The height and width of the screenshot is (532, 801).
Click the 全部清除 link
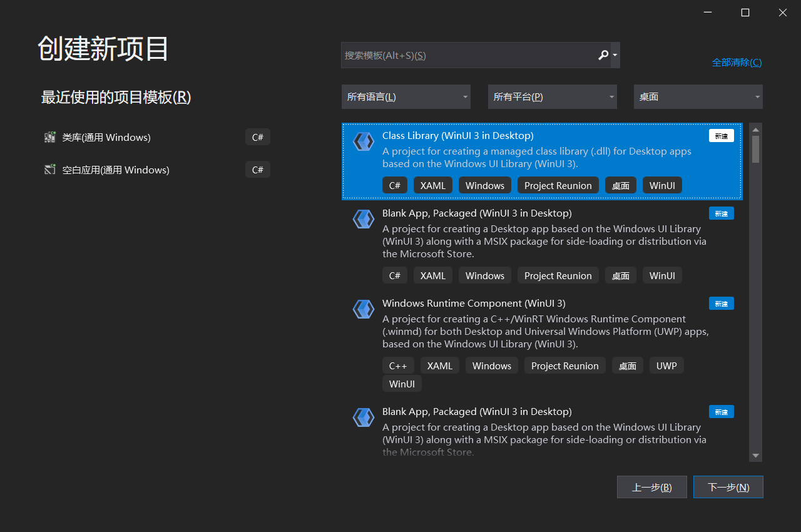737,62
